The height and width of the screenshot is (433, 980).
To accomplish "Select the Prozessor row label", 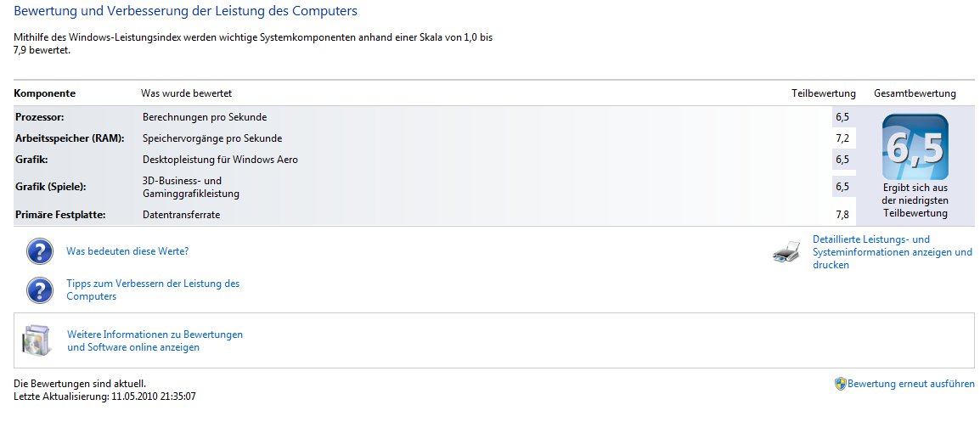I will [40, 117].
